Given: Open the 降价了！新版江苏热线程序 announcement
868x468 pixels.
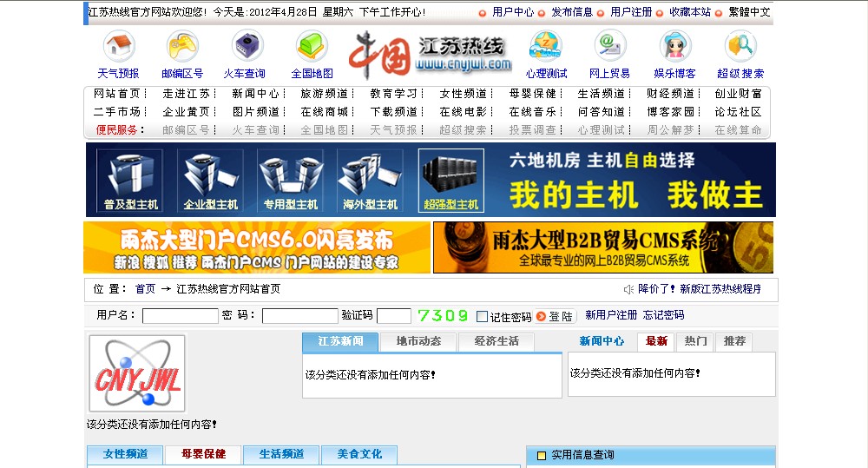Looking at the screenshot, I should [700, 289].
